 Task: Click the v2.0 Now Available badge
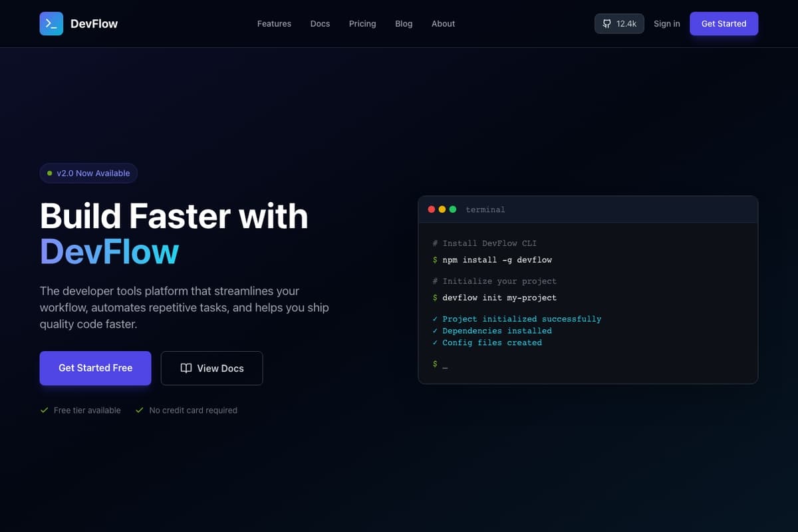tap(88, 173)
